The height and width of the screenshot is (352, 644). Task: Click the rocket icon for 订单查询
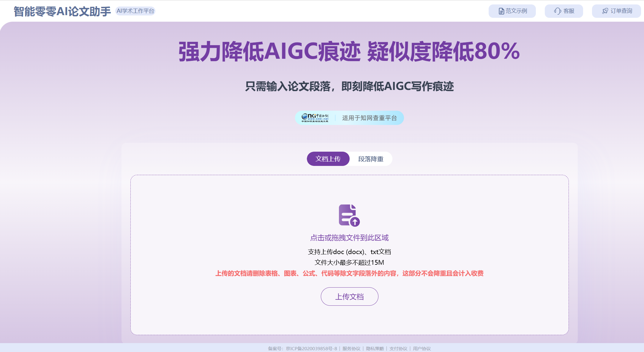point(605,11)
